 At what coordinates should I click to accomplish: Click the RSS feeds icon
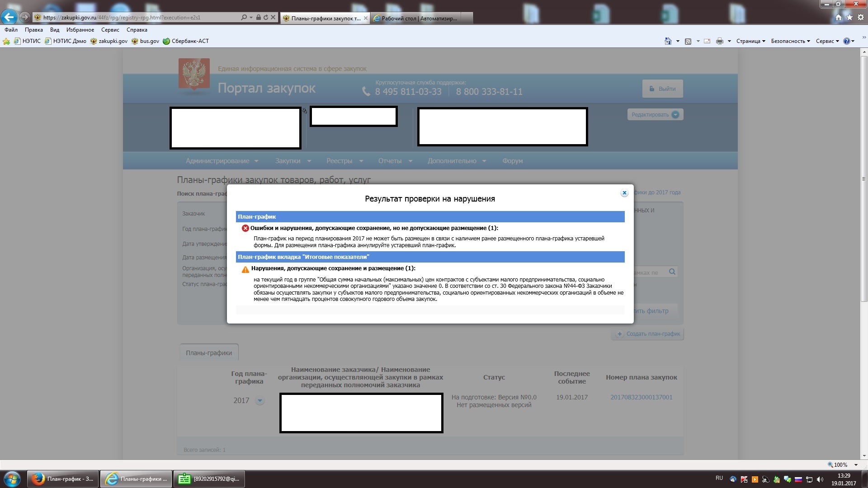[688, 41]
